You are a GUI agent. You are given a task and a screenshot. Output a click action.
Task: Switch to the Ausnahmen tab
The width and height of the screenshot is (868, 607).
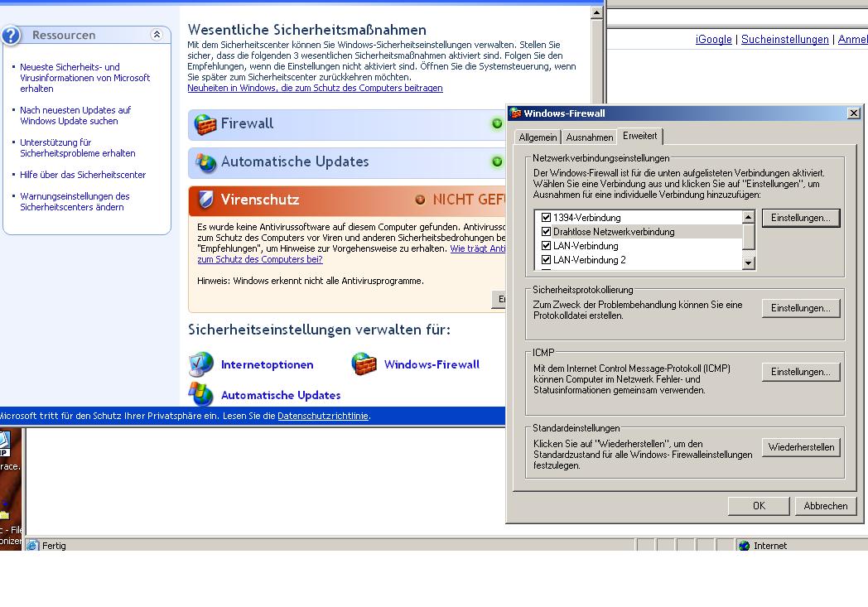click(x=590, y=137)
